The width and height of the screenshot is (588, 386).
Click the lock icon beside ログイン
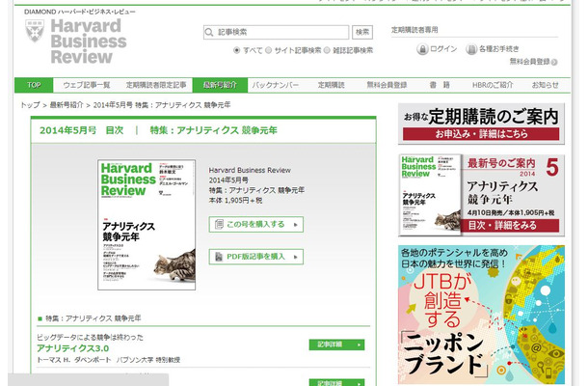(422, 49)
